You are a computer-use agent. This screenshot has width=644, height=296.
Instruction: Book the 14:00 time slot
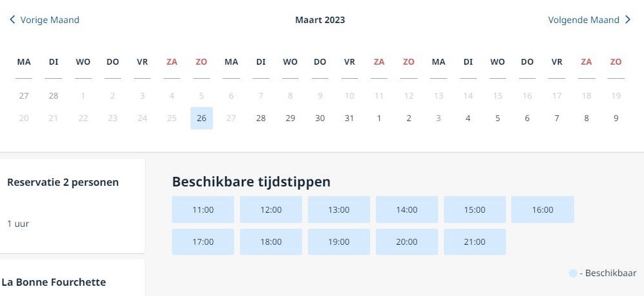click(407, 210)
